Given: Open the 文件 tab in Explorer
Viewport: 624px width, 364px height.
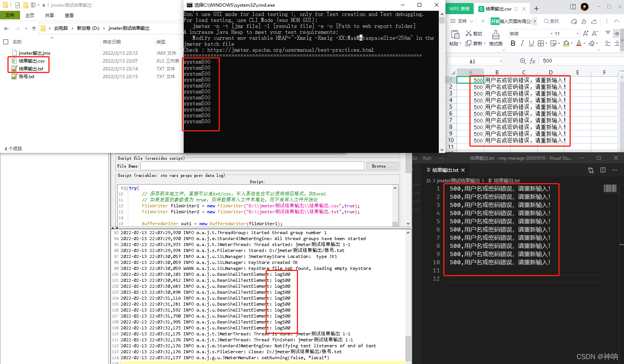Looking at the screenshot, I should click(10, 15).
